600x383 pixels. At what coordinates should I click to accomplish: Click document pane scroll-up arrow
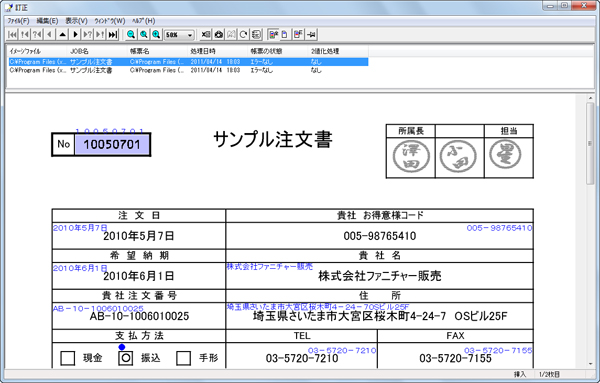tap(590, 99)
